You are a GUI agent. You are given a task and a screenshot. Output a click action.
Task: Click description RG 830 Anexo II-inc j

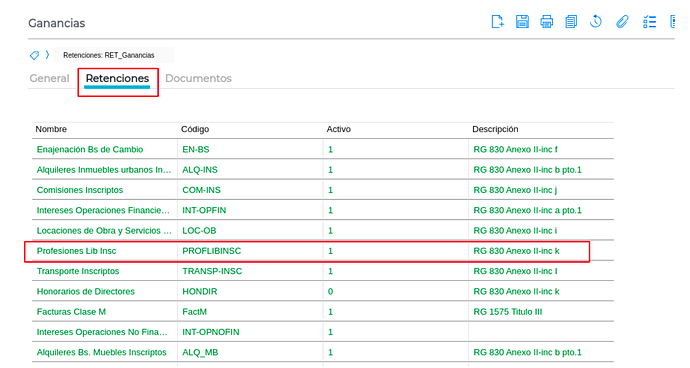click(x=515, y=190)
